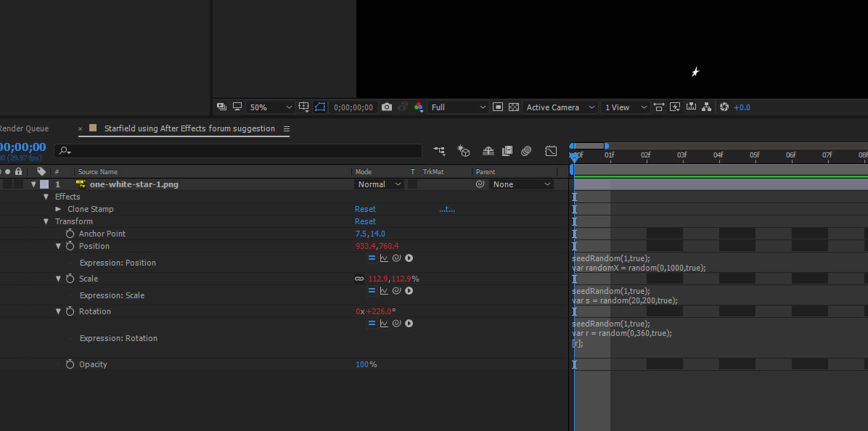Open Composition Mini-Flowchart icon

(x=440, y=150)
